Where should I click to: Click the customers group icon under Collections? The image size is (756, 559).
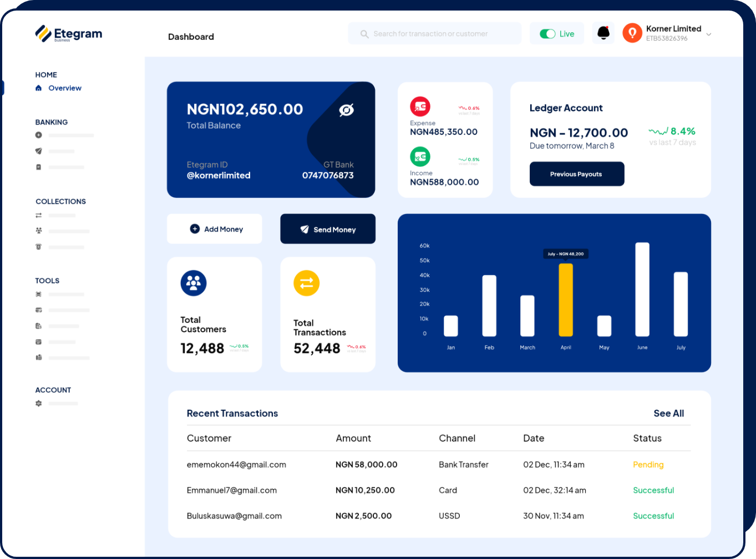pos(38,231)
